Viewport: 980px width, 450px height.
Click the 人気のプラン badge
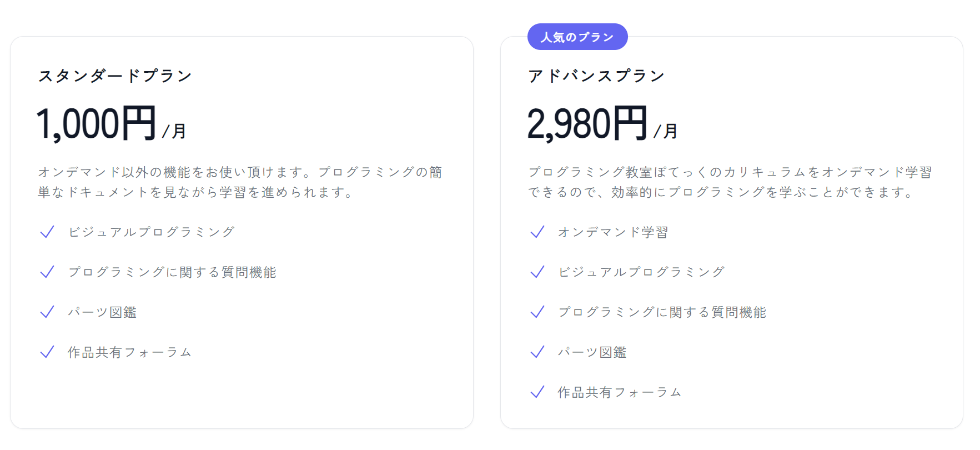point(577,37)
